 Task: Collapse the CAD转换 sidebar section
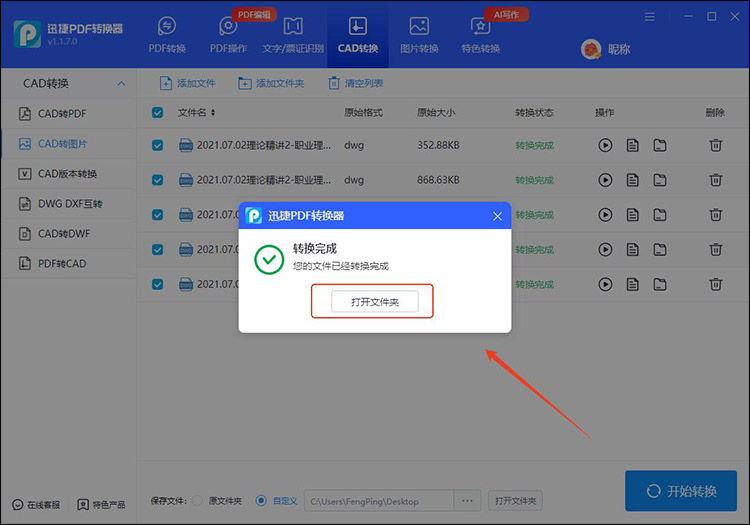(121, 84)
